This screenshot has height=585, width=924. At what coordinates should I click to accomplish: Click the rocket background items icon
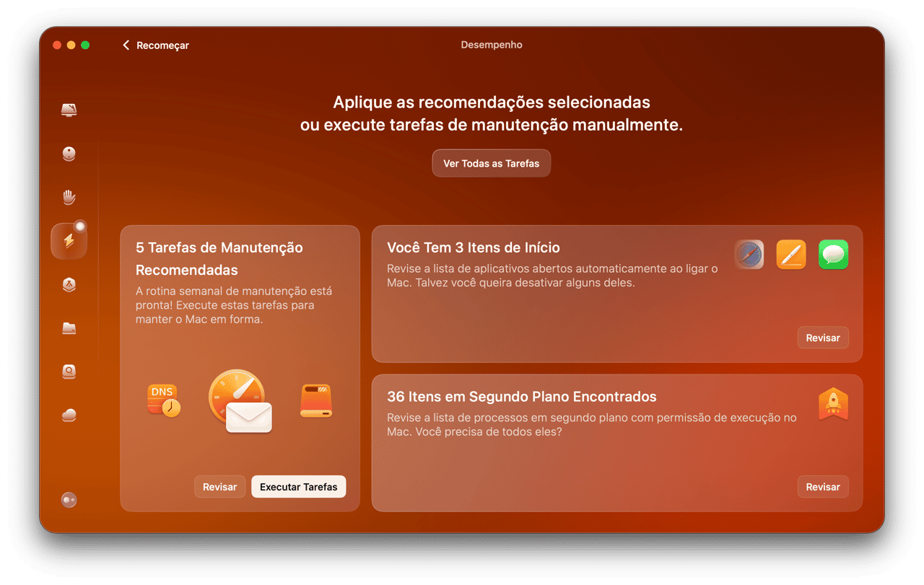click(833, 405)
